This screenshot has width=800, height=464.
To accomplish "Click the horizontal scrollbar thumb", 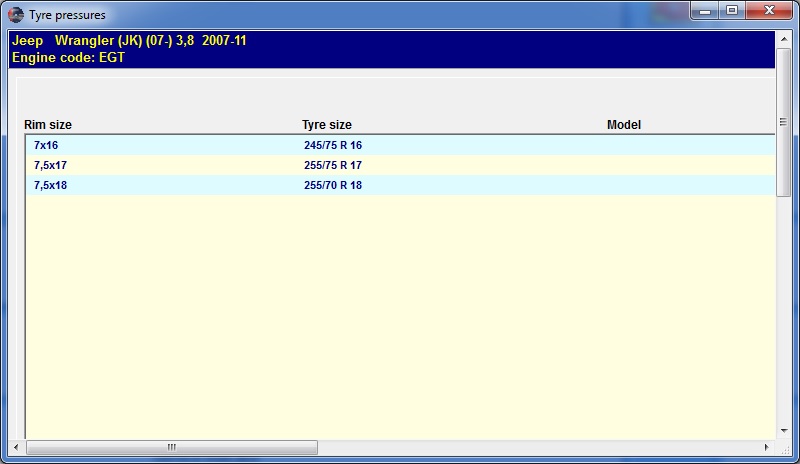I will coord(171,447).
